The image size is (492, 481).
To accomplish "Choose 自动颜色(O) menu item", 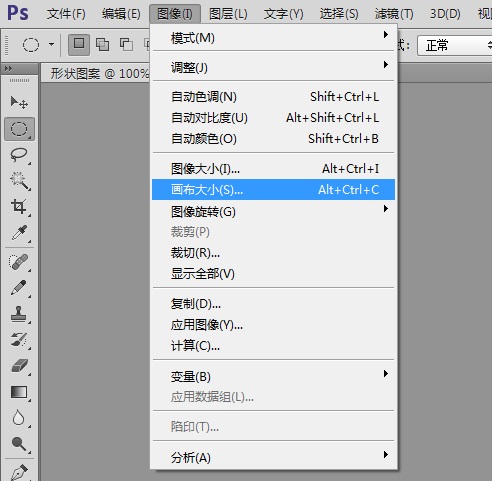I will coord(273,139).
